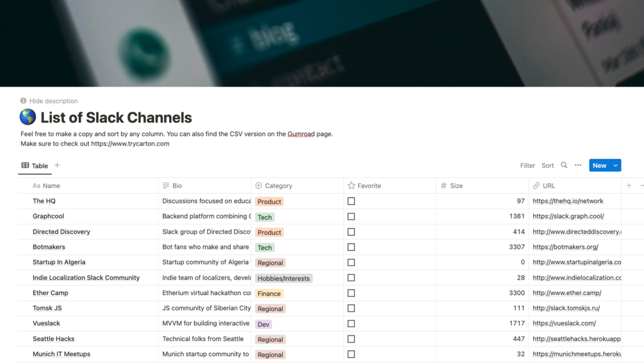Check Favorite box for Graphcool
The width and height of the screenshot is (644, 363).
coord(351,216)
